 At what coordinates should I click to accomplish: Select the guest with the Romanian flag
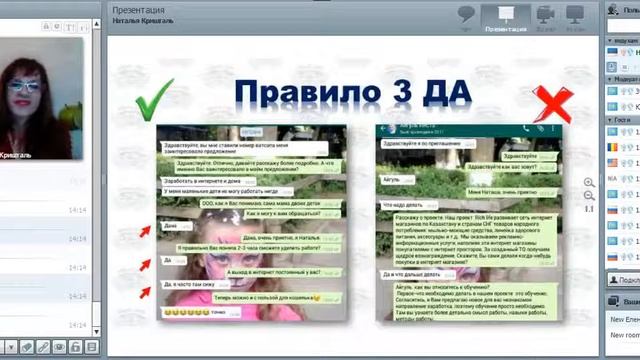click(622, 147)
